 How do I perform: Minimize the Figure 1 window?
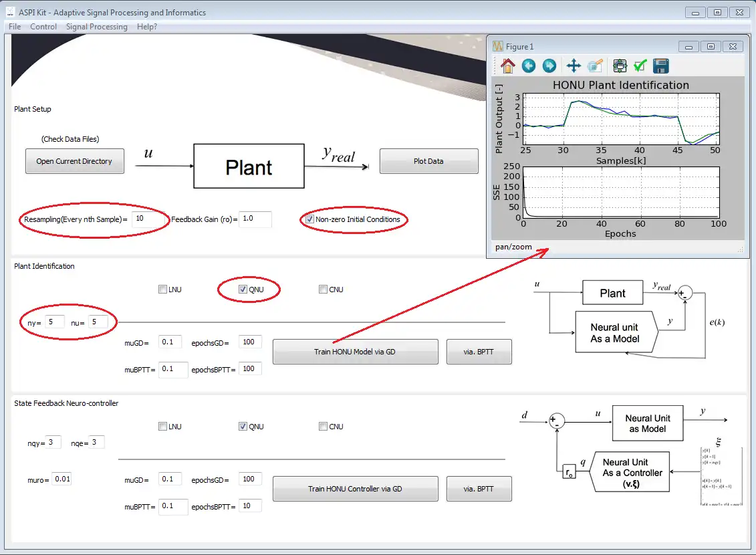tap(688, 47)
